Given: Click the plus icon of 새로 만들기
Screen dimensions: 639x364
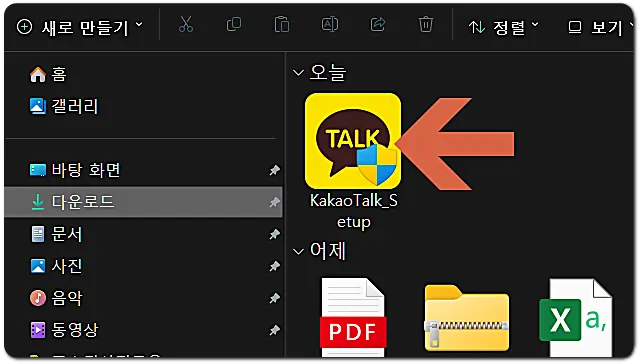Looking at the screenshot, I should 24,27.
